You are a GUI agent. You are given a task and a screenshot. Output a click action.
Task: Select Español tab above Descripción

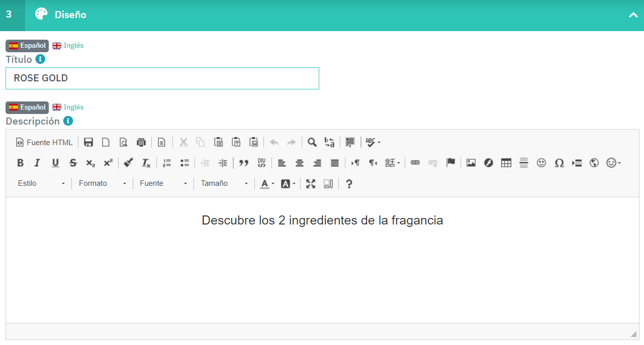coord(27,107)
